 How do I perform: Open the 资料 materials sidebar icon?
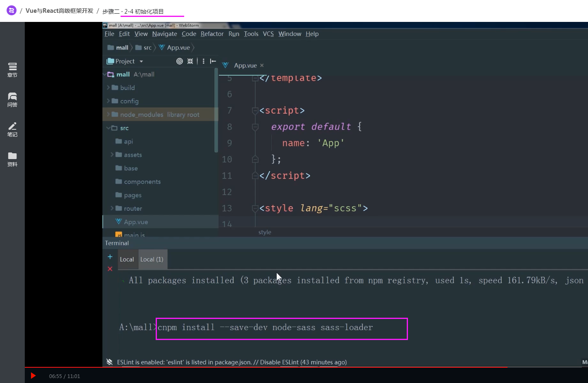(12, 159)
